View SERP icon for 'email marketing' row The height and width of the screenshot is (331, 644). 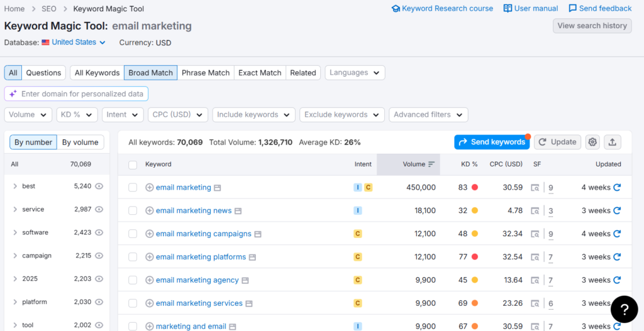coord(535,188)
